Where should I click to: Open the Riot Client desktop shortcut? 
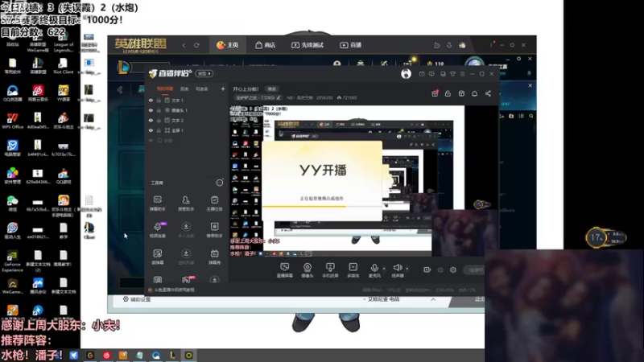click(x=64, y=66)
